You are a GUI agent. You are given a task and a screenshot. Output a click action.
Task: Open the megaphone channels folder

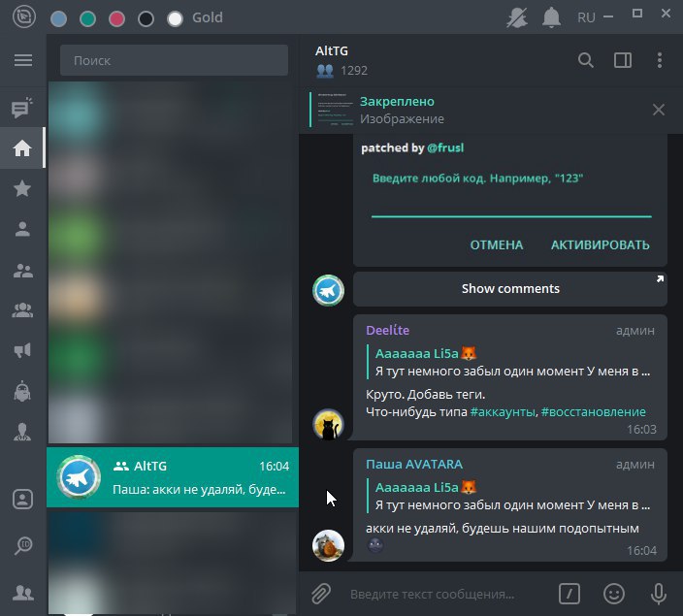(22, 350)
